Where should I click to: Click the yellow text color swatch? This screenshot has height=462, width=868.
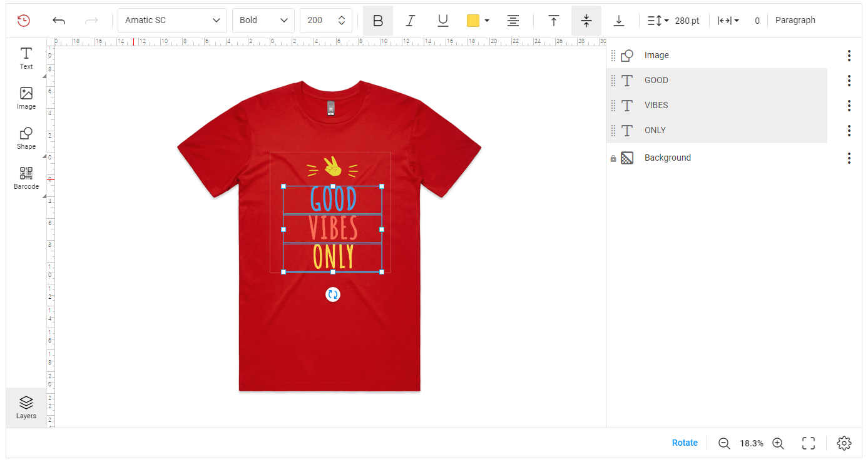473,21
